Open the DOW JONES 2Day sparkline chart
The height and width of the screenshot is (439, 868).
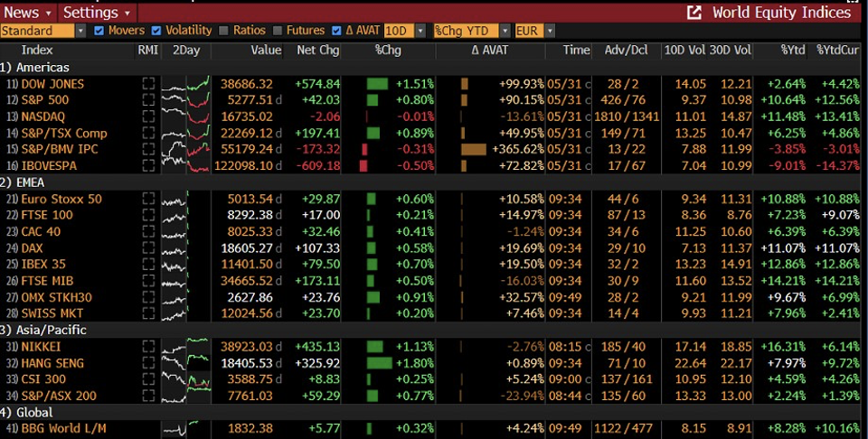(185, 84)
